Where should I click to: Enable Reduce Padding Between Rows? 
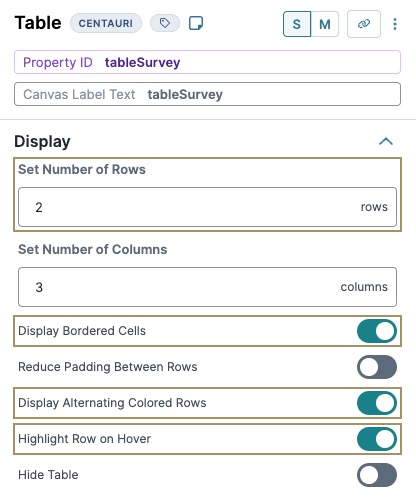click(x=377, y=367)
